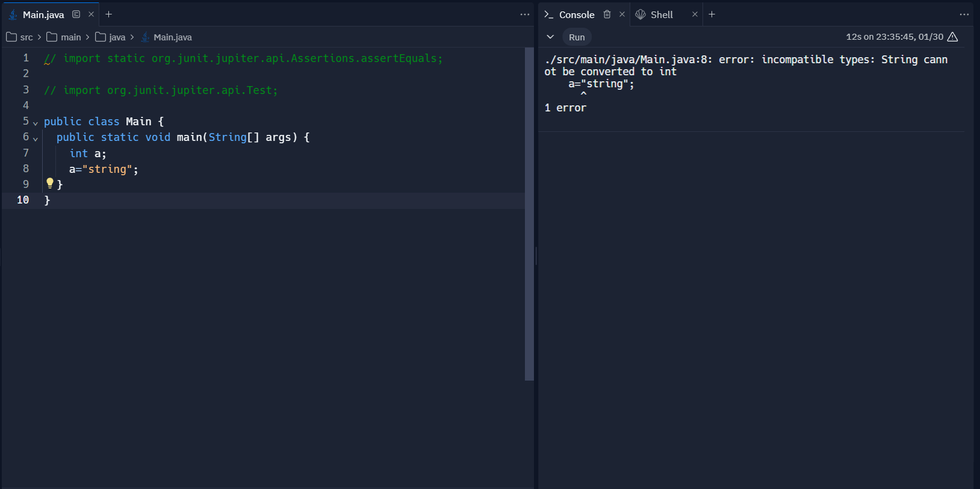Click the commented Test import on line 3
980x489 pixels.
click(x=161, y=90)
